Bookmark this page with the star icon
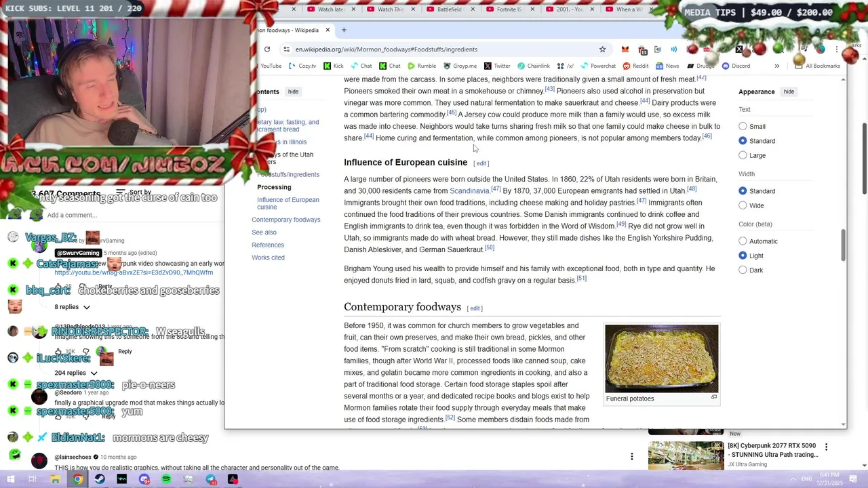This screenshot has width=868, height=488. pos(602,49)
